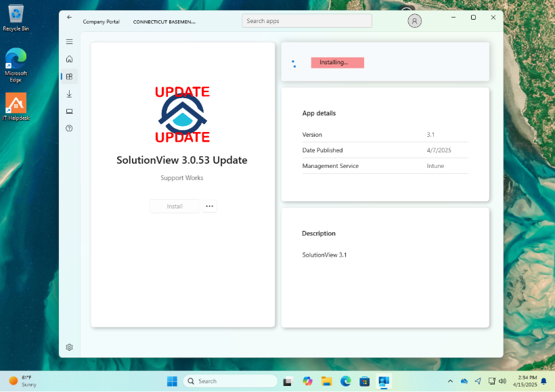Click the Description heading
555x392 pixels.
pos(319,234)
